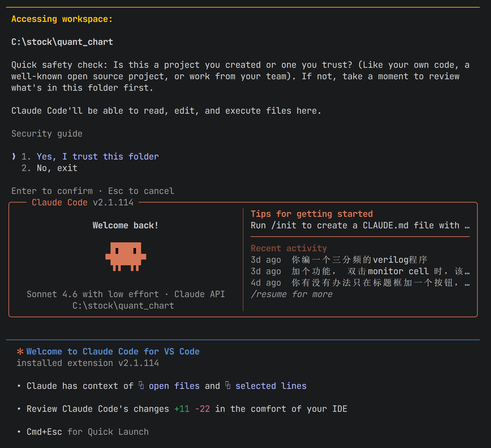Click the C:\stock\quant_chart path under model line
This screenshot has width=491, height=448.
pyautogui.click(x=123, y=306)
